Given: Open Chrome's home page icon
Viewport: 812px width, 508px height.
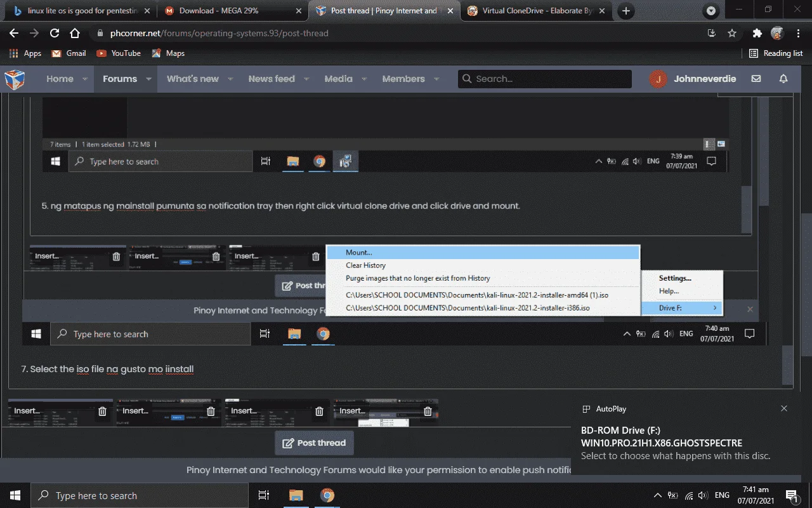Looking at the screenshot, I should pyautogui.click(x=75, y=33).
